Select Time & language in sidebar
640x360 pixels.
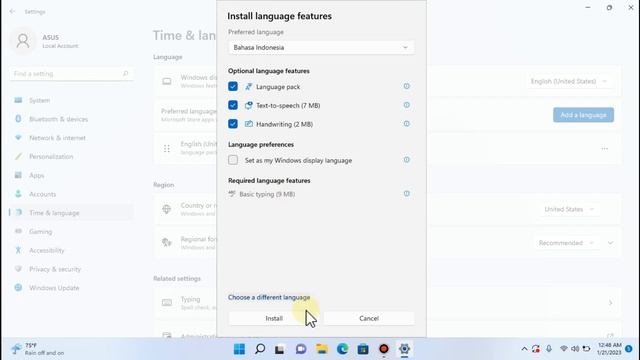[71, 213]
